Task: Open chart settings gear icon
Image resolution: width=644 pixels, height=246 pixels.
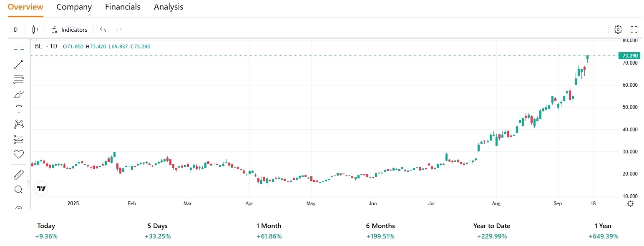Action: 618,30
